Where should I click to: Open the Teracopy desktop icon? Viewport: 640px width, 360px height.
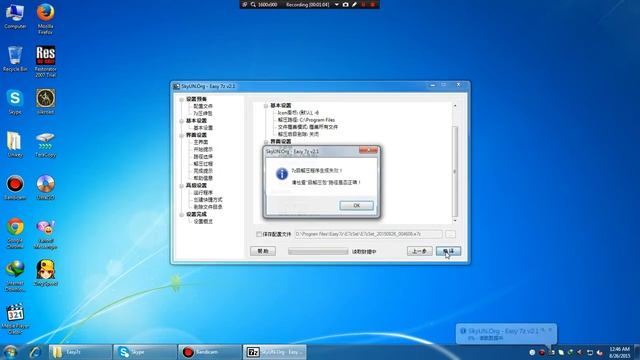click(x=45, y=145)
